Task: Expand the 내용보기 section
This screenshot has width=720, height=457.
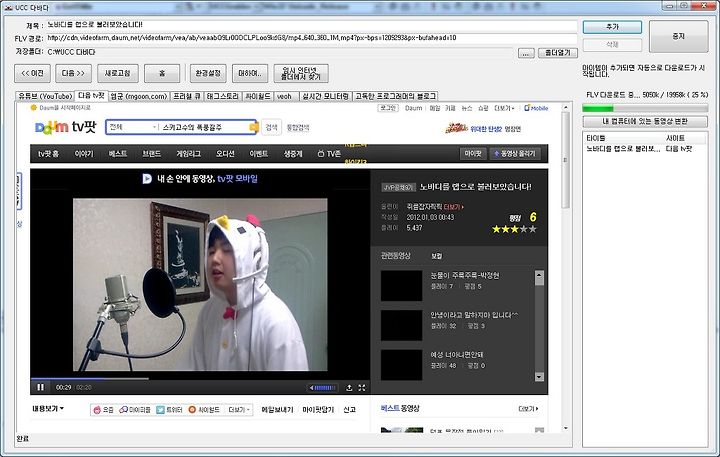Action: [48, 408]
